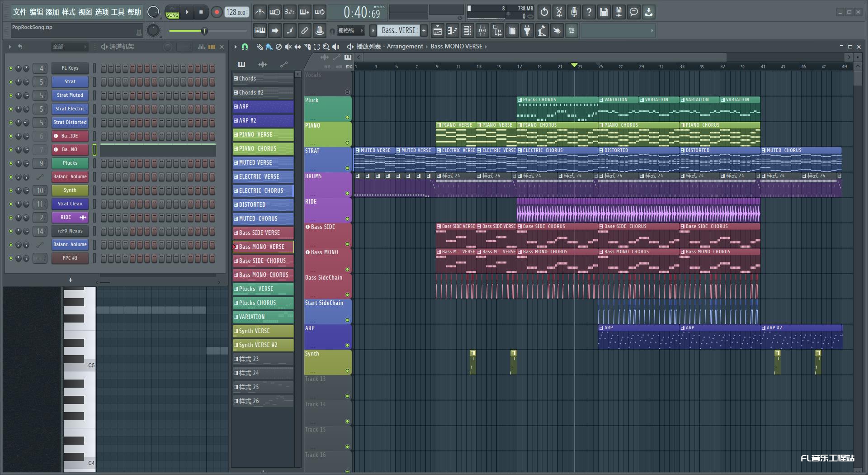Open the 编辑 menu
The image size is (868, 475).
pyautogui.click(x=36, y=12)
